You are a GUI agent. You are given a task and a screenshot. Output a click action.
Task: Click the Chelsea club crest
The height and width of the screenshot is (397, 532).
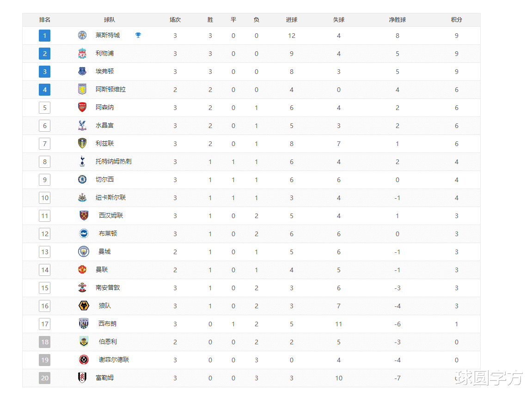[82, 180]
